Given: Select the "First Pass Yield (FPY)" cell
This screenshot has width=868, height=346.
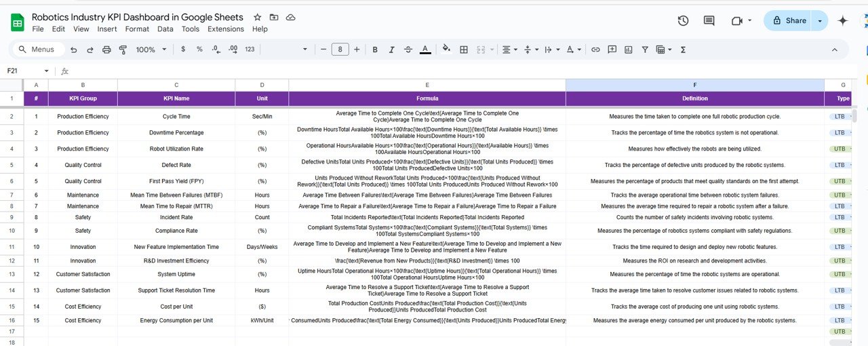Looking at the screenshot, I should (176, 181).
